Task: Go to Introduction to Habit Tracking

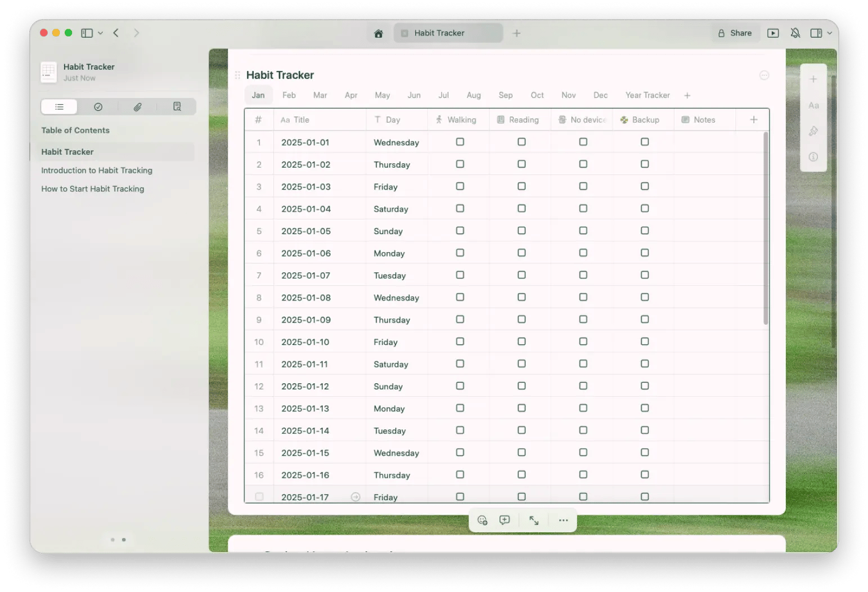Action: (97, 171)
